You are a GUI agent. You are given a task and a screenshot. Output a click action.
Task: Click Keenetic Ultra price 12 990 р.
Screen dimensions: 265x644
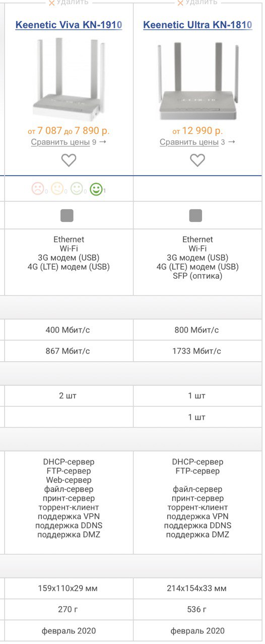tap(197, 131)
